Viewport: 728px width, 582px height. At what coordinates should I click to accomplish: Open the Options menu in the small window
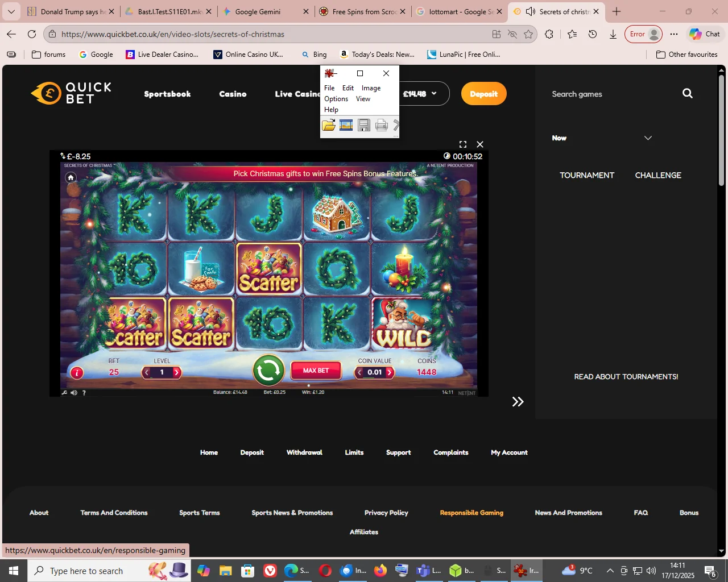[x=336, y=99]
